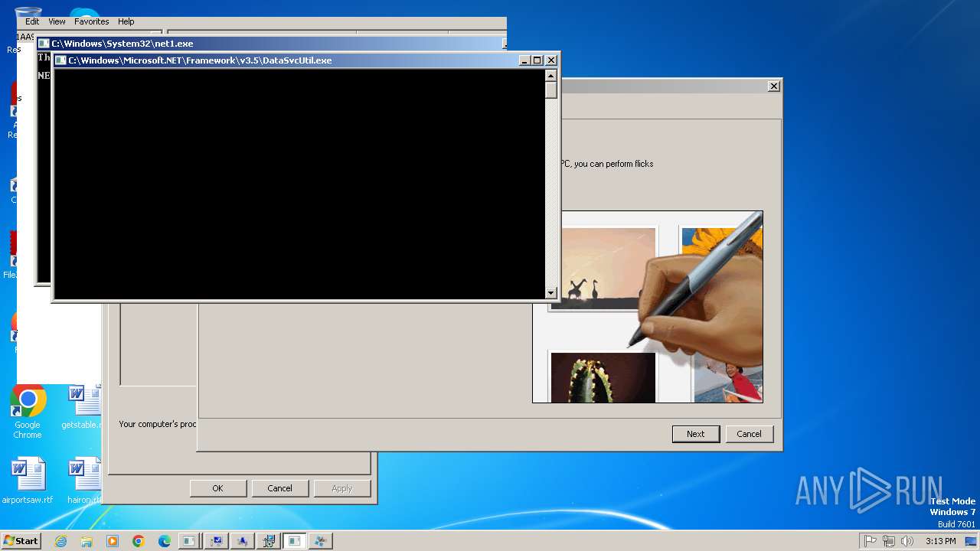Close the DataSvcUtil console window

(x=551, y=60)
